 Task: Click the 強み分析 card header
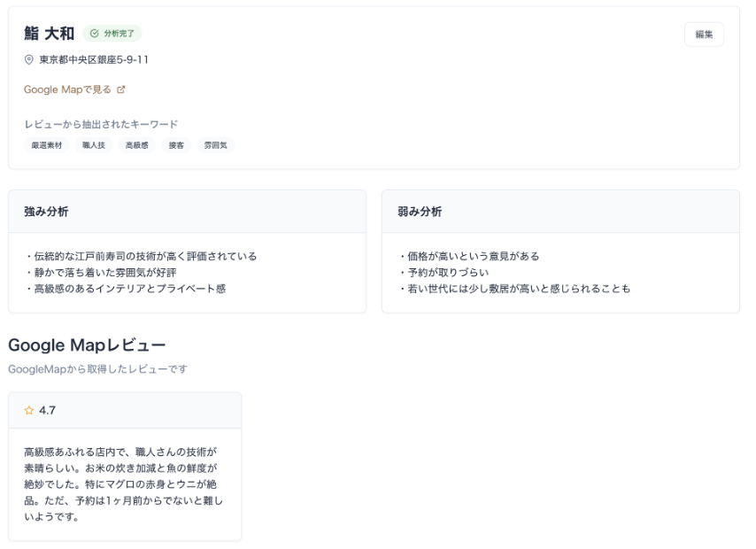coord(187,212)
